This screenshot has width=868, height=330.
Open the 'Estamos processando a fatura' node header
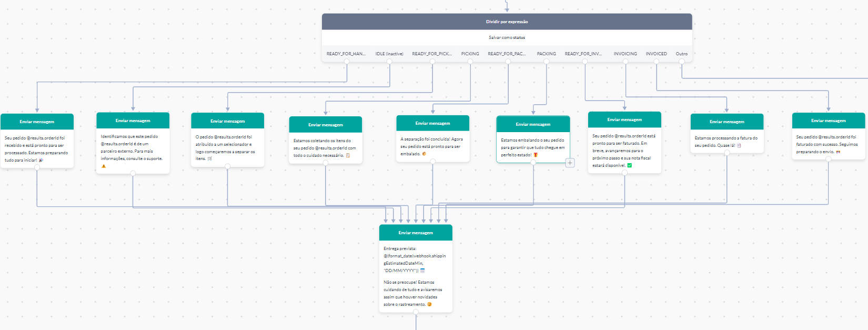[x=727, y=122]
